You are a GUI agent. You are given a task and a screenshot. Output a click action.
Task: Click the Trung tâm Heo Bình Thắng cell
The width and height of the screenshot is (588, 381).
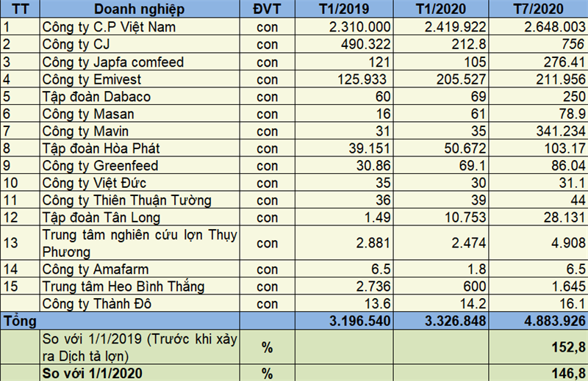[140, 286]
